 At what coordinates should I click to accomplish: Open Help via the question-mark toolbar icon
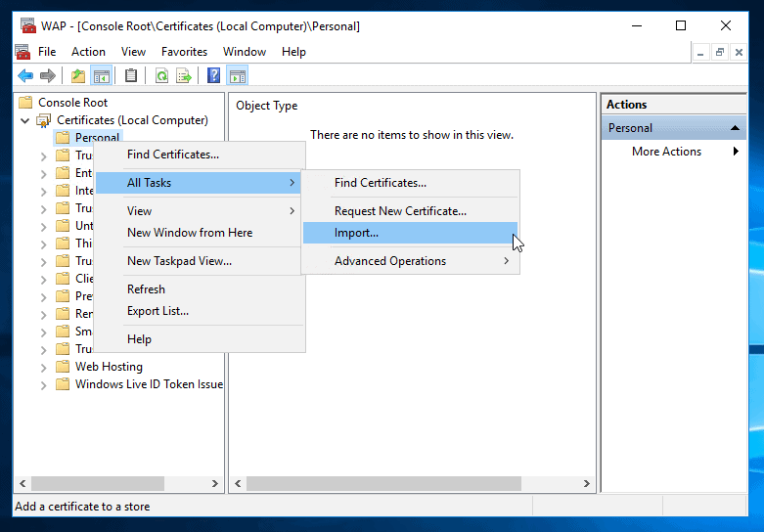tap(213, 75)
